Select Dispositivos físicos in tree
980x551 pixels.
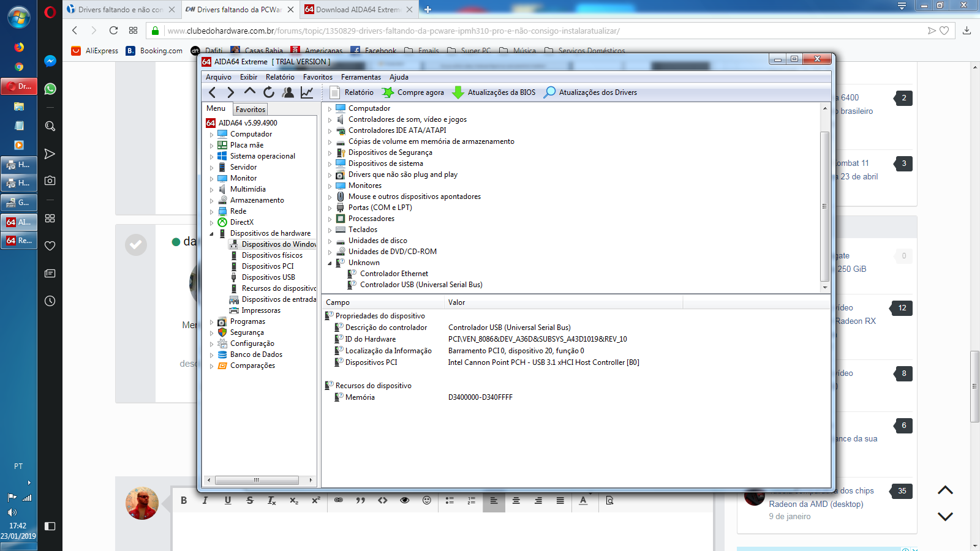click(272, 255)
